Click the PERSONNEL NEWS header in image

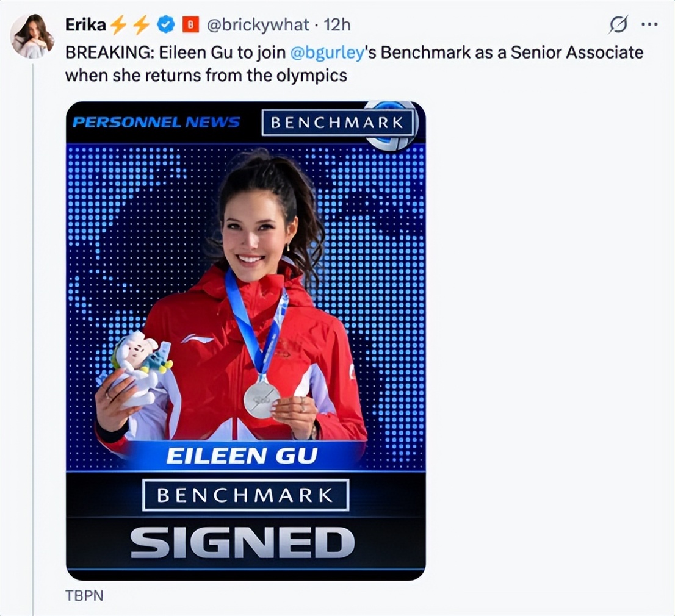tap(156, 122)
